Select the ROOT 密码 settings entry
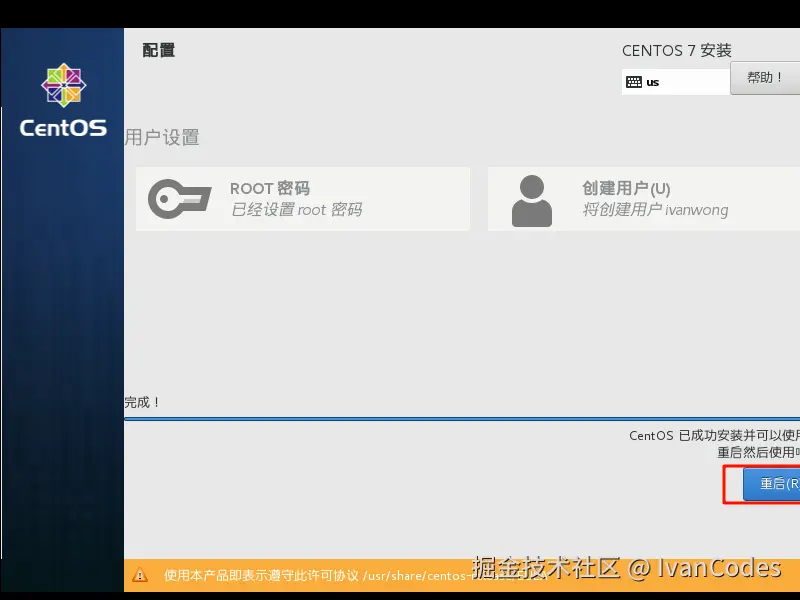 [x=300, y=197]
